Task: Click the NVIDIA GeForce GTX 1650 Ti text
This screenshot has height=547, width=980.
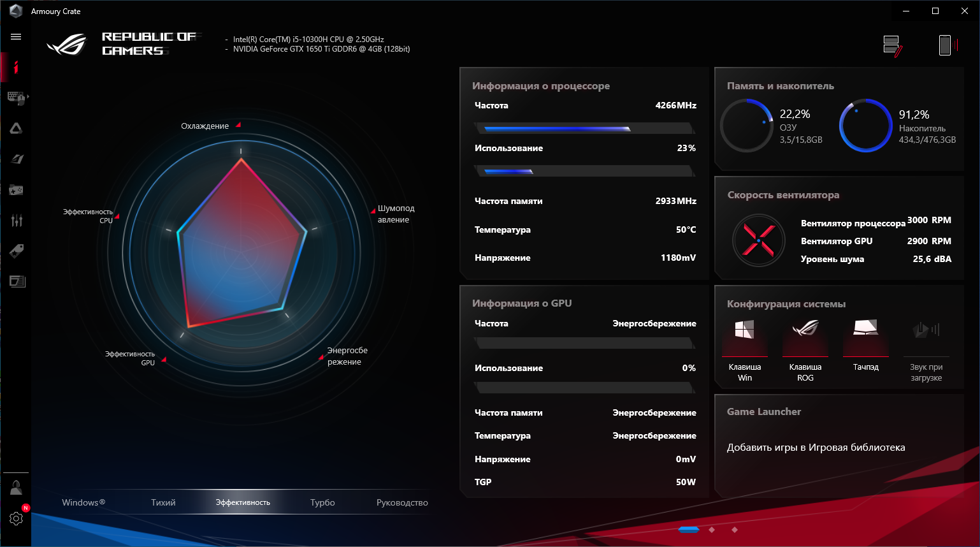Action: [321, 49]
